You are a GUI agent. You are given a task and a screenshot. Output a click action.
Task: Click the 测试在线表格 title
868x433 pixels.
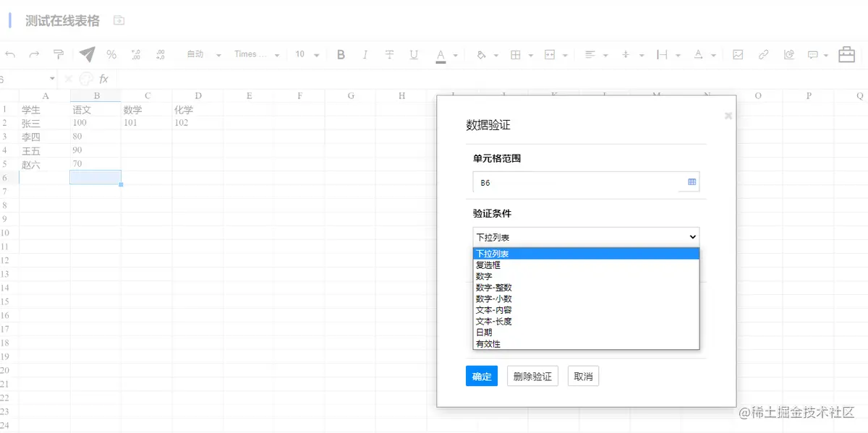(62, 21)
